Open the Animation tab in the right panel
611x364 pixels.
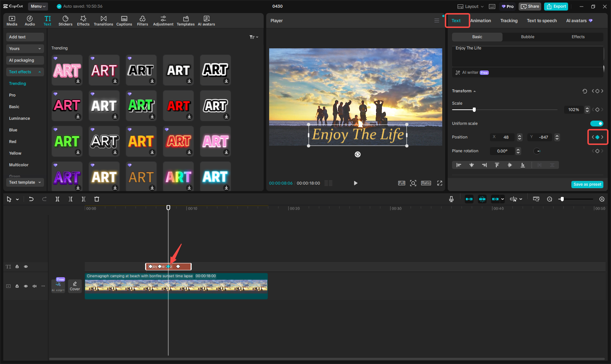click(x=480, y=21)
